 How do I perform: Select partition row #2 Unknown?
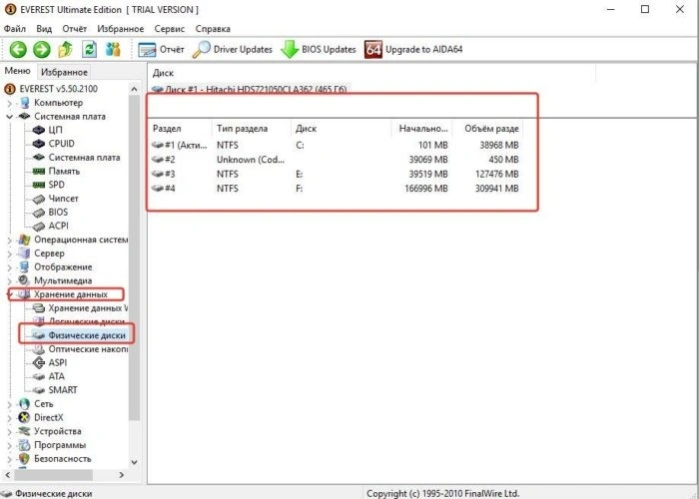coord(335,160)
